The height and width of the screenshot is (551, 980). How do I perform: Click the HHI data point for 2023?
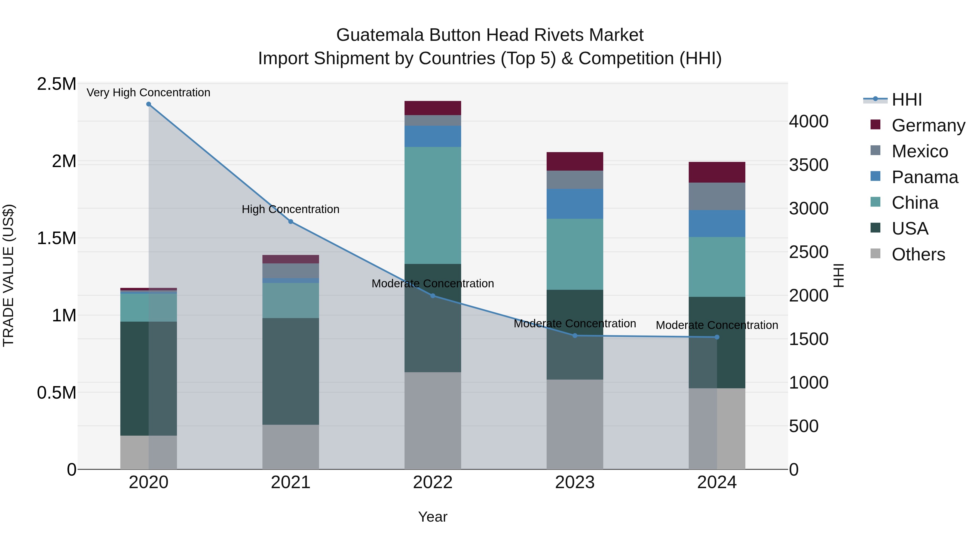tap(575, 336)
